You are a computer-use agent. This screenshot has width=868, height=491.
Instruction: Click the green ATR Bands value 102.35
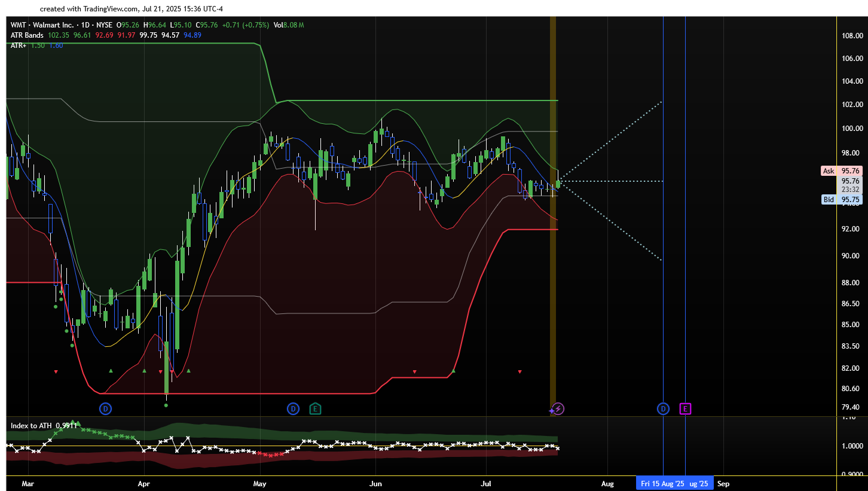[58, 35]
